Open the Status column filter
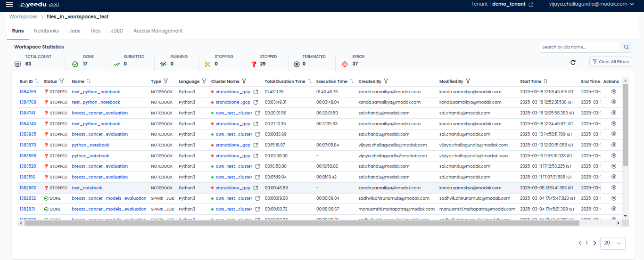644x260 pixels. pos(62,81)
